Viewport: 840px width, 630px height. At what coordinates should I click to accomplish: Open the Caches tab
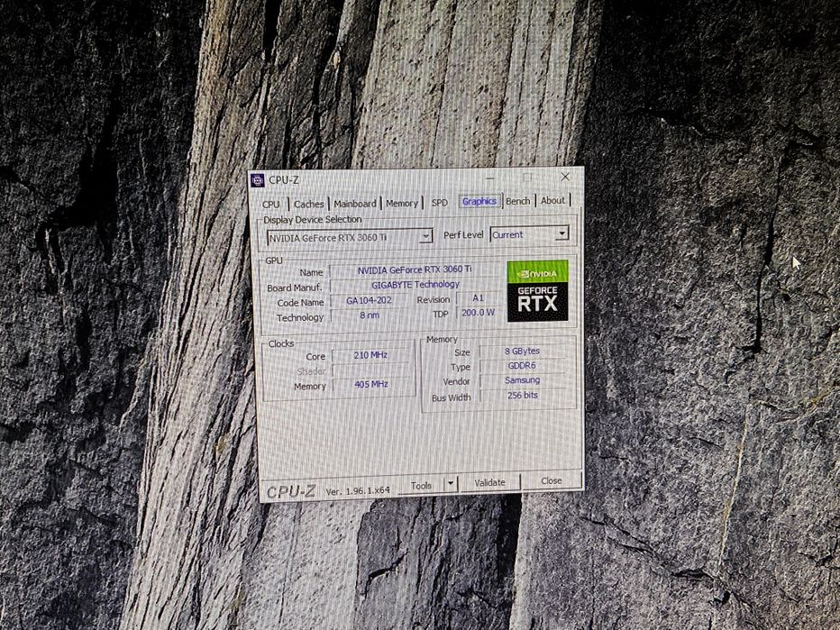click(308, 204)
